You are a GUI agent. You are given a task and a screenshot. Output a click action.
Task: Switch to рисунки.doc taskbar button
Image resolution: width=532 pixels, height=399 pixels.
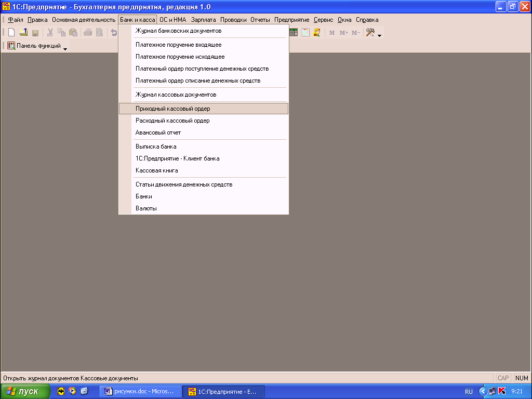click(141, 391)
